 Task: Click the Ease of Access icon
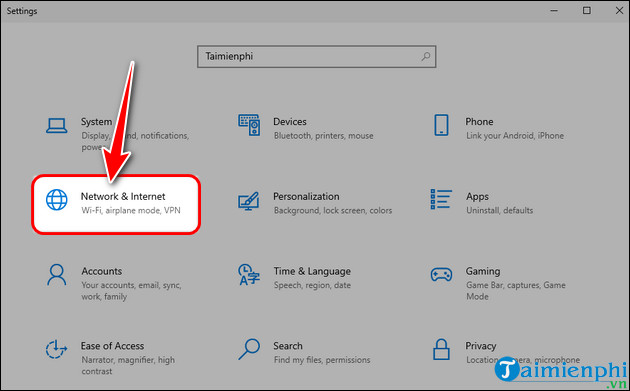coord(56,349)
